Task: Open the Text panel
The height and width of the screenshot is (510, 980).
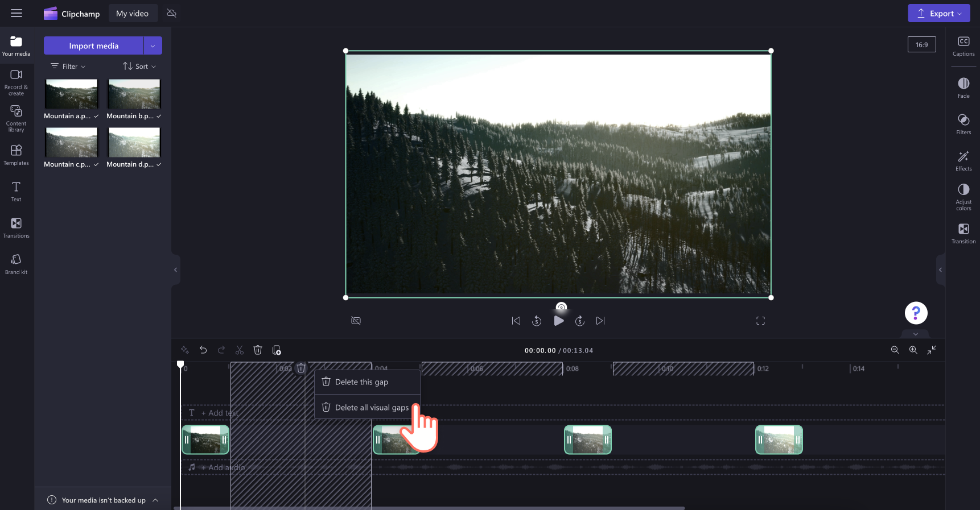Action: point(16,192)
